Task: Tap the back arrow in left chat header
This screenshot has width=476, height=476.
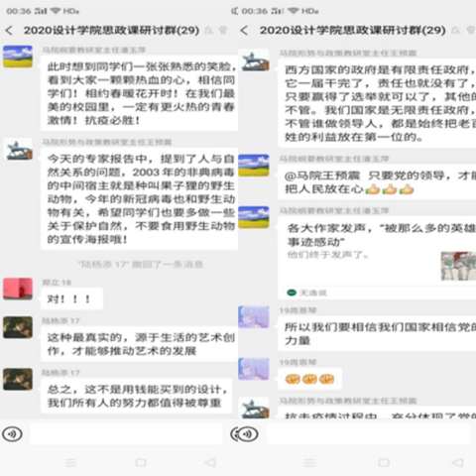Action: coord(9,31)
